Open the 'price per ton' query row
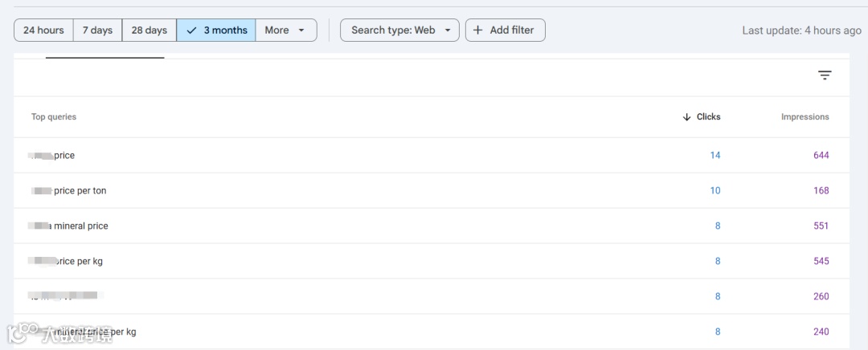The width and height of the screenshot is (868, 350). pyautogui.click(x=80, y=191)
